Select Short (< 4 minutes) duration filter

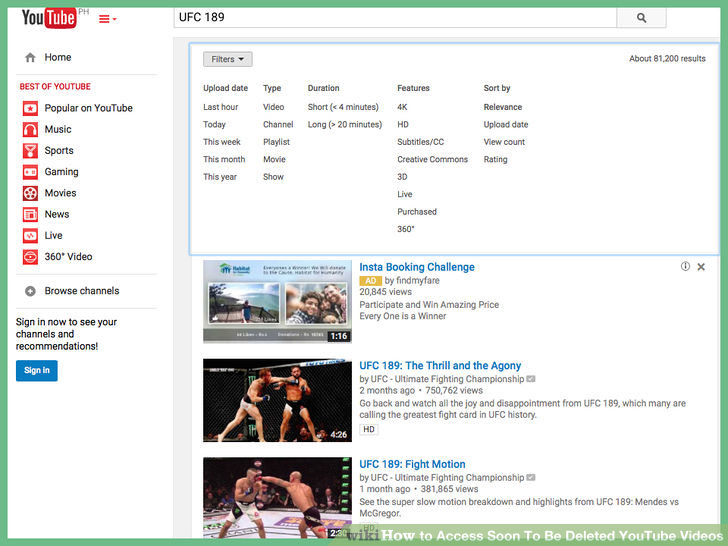click(343, 107)
